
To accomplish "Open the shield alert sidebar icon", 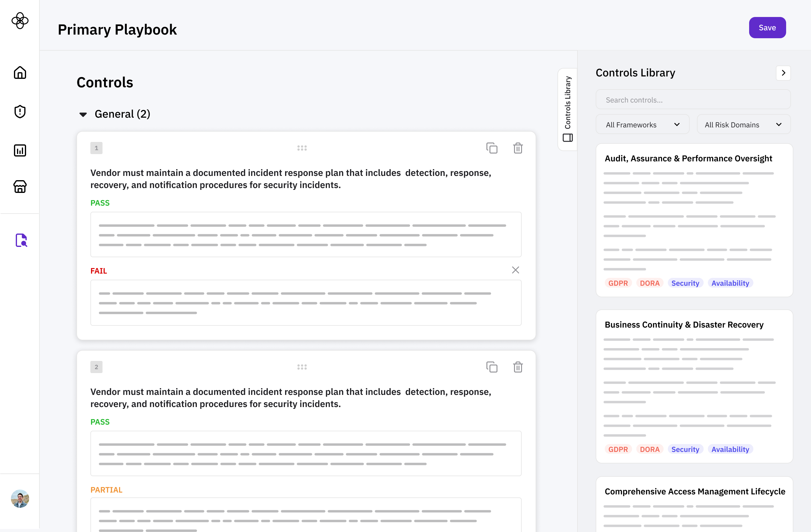I will point(20,111).
